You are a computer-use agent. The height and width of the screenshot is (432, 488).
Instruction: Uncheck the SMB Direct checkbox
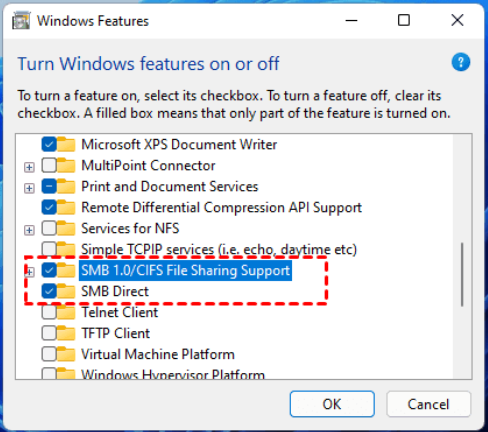(x=49, y=291)
